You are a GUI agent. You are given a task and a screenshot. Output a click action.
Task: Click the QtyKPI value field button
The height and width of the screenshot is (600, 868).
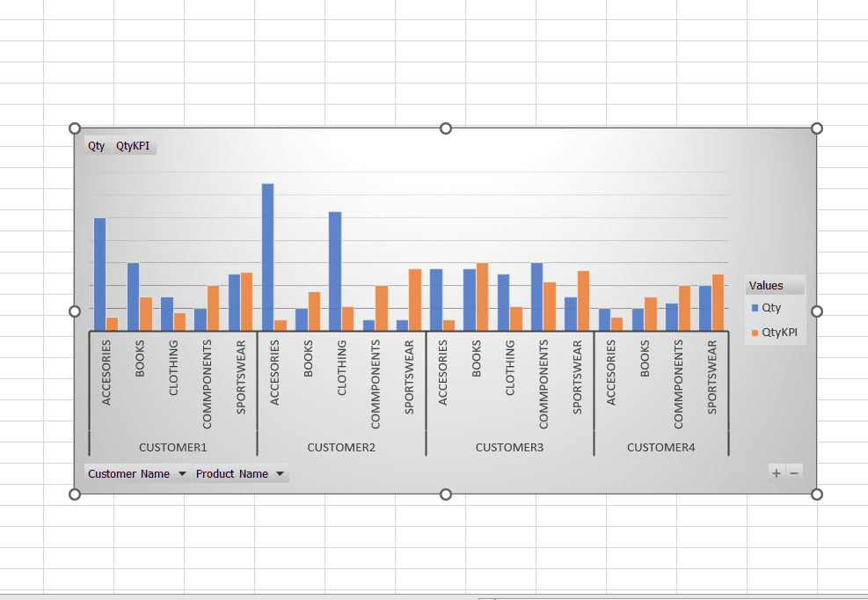point(134,146)
